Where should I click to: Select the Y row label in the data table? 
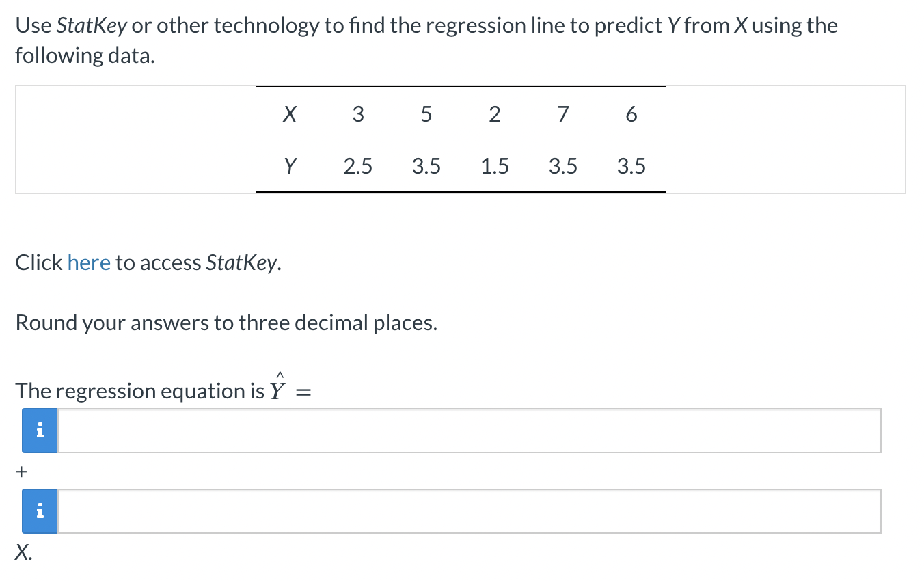[290, 165]
